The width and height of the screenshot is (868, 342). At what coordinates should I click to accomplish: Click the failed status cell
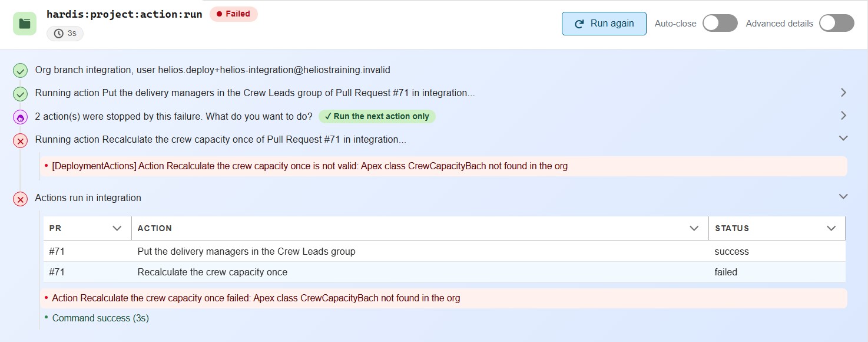click(777, 272)
